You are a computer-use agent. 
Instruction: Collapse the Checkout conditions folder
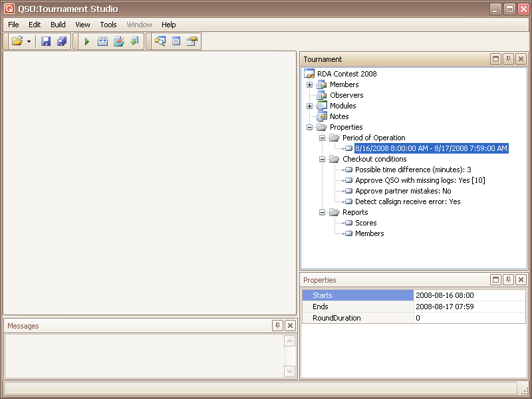coord(322,159)
